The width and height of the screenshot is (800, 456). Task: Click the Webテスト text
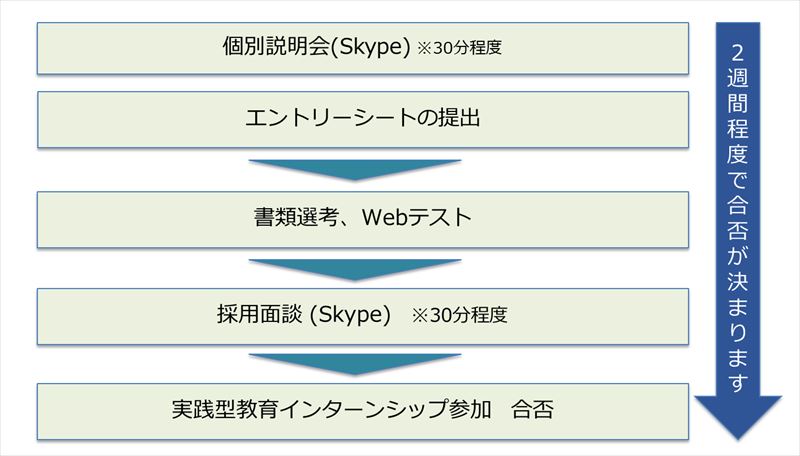417,218
